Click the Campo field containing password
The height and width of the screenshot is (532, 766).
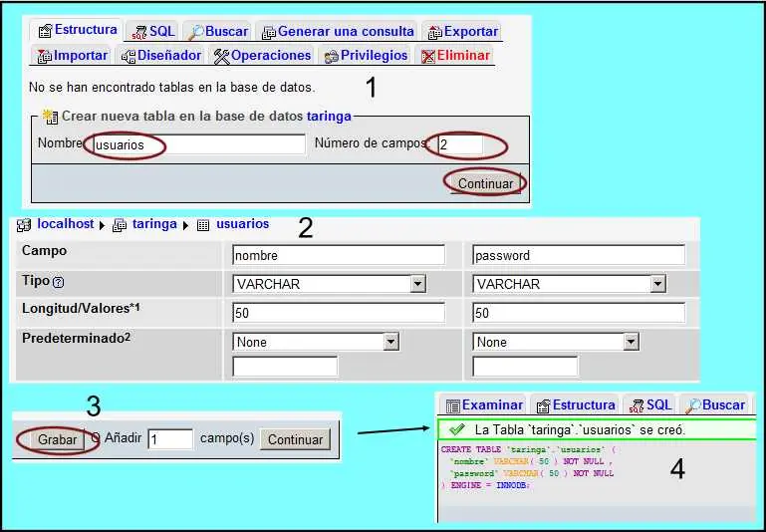coord(579,255)
